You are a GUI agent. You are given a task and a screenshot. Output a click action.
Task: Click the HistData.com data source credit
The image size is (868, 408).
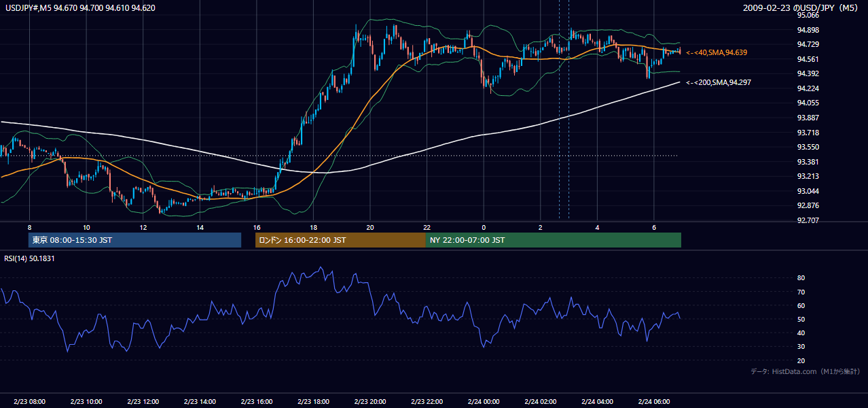tap(806, 371)
